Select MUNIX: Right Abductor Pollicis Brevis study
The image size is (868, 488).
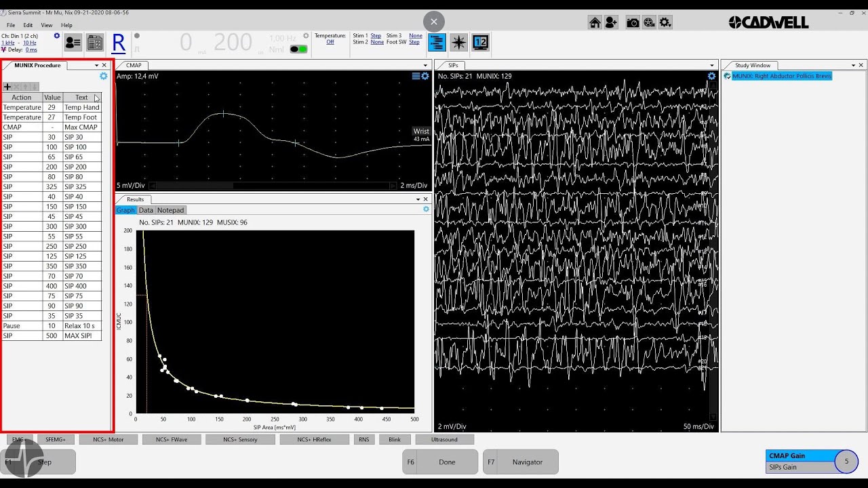[x=782, y=76]
